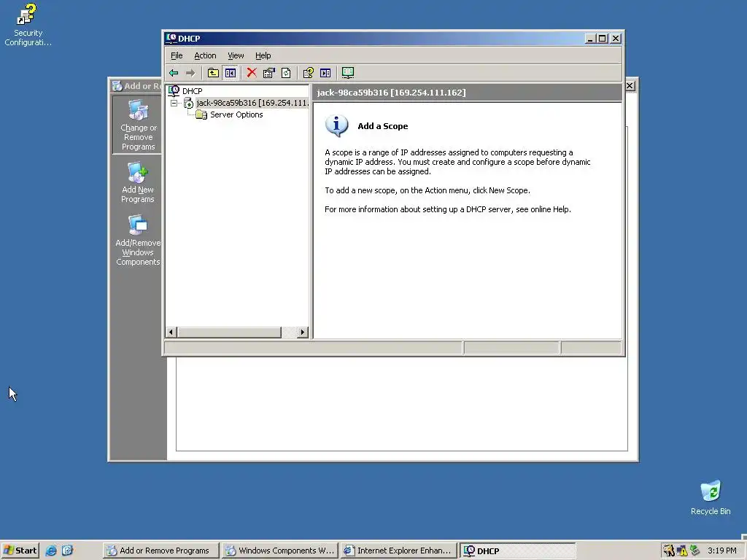Click text 'To add a new scope' line
Image resolution: width=747 pixels, height=560 pixels.
tap(427, 190)
